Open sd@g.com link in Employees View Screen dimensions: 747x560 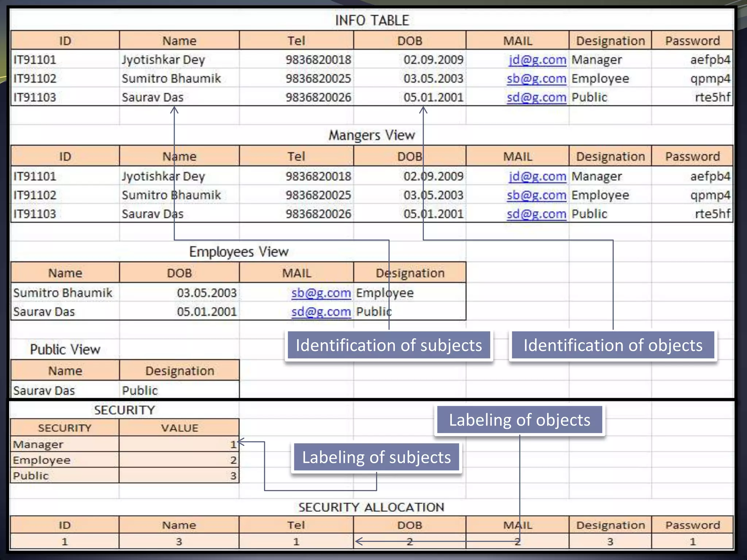pos(321,312)
